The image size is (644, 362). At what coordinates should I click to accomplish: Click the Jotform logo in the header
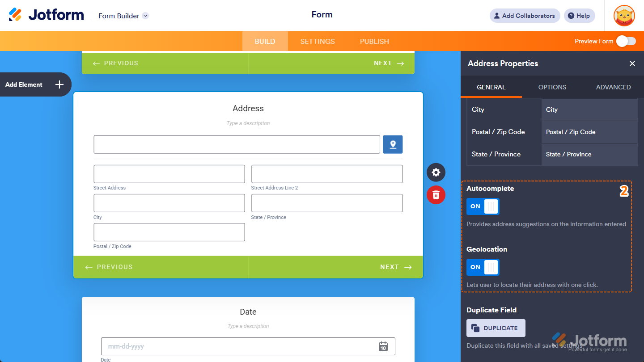point(47,15)
